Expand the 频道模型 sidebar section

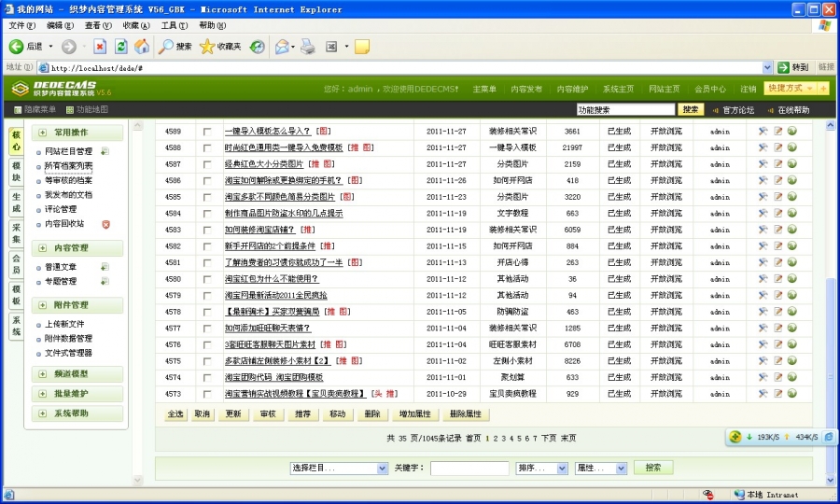coord(42,374)
